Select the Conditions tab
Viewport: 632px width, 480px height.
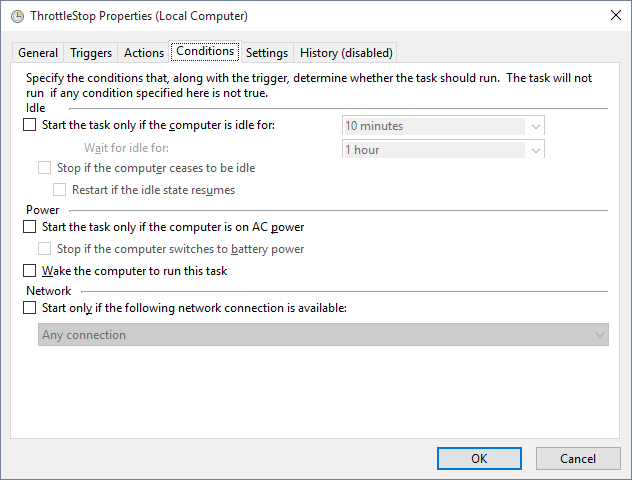tap(205, 51)
